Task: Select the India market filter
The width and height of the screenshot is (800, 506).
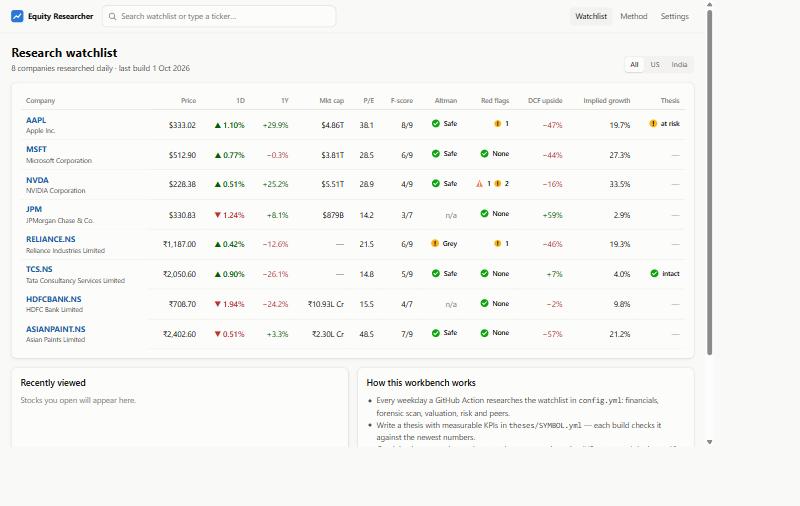Action: click(x=679, y=65)
